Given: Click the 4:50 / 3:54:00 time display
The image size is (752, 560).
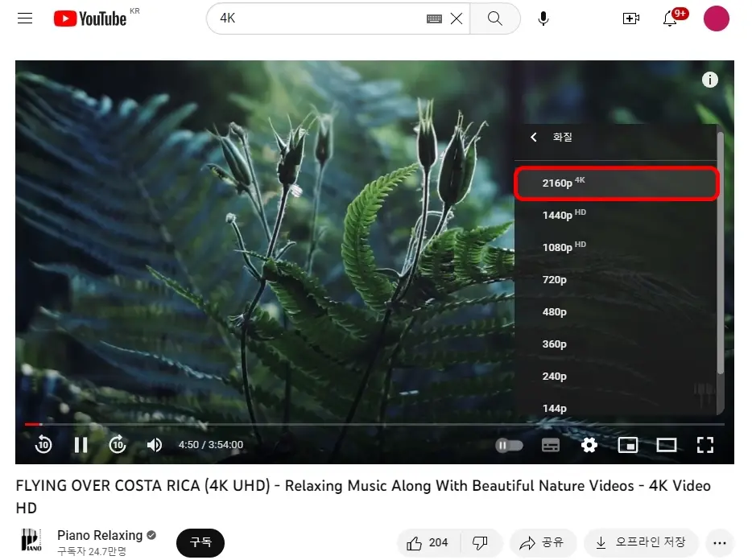Looking at the screenshot, I should coord(210,445).
